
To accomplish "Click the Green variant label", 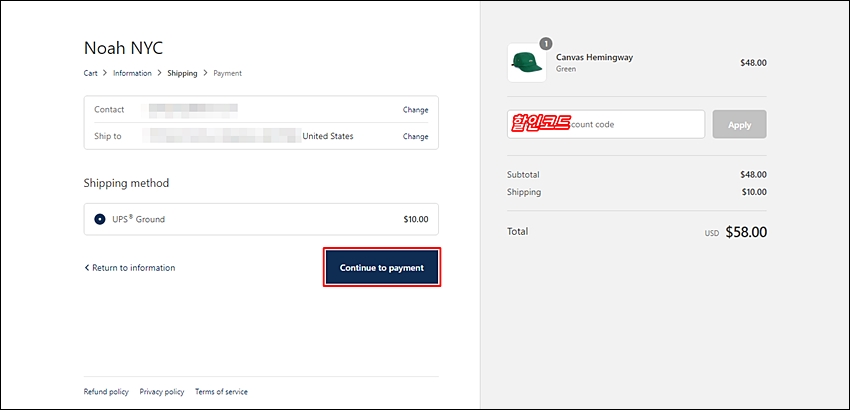I will tap(566, 69).
